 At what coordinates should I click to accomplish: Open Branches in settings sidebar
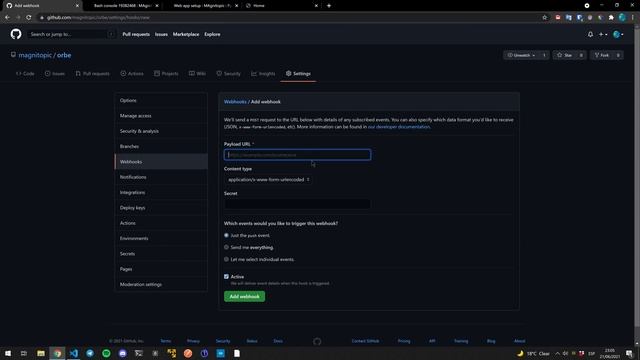[161, 147]
